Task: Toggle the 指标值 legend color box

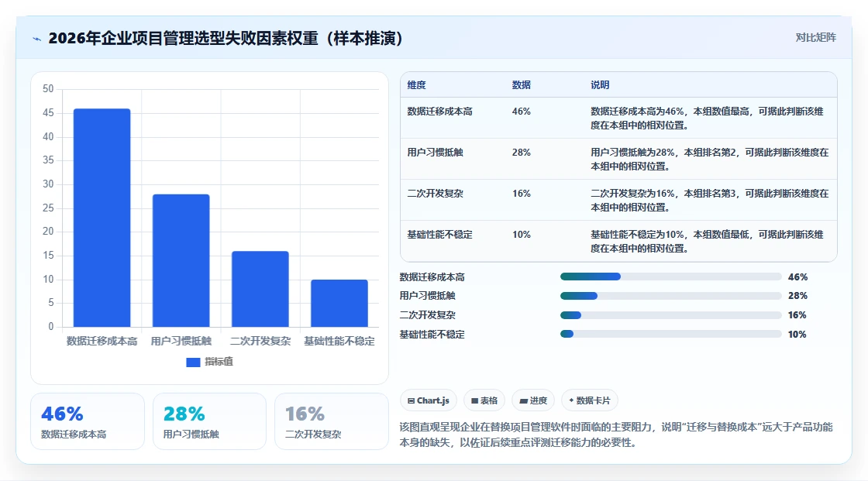Action: [193, 362]
